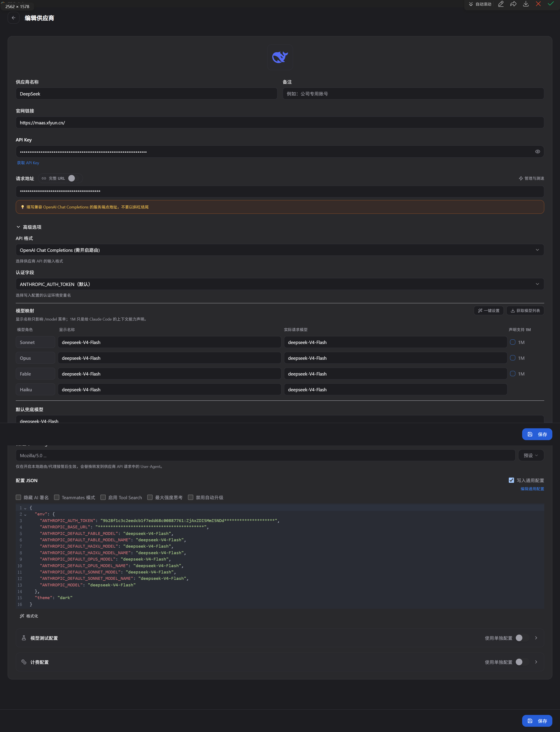Click 保存 button above the Mozilla/5.0 field
560x732 pixels.
(x=537, y=434)
